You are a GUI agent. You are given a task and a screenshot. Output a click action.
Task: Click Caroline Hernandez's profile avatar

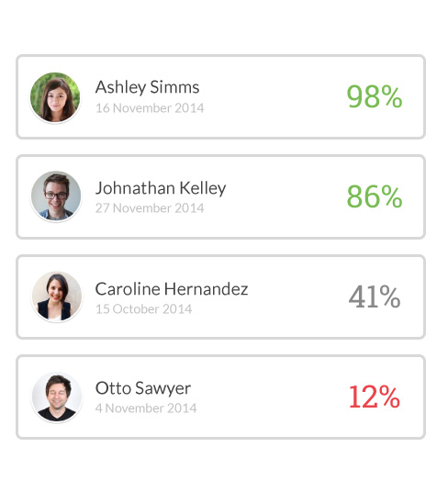pos(57,296)
